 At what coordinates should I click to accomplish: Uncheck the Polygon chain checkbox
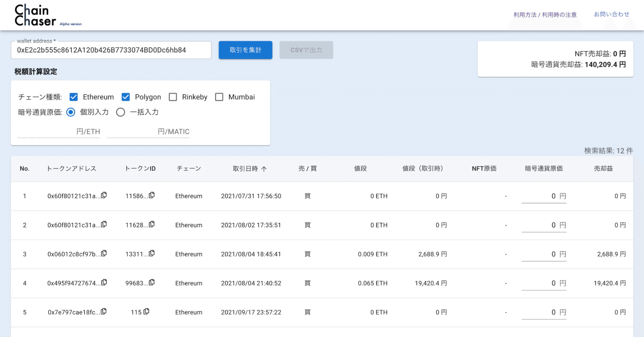tap(126, 97)
